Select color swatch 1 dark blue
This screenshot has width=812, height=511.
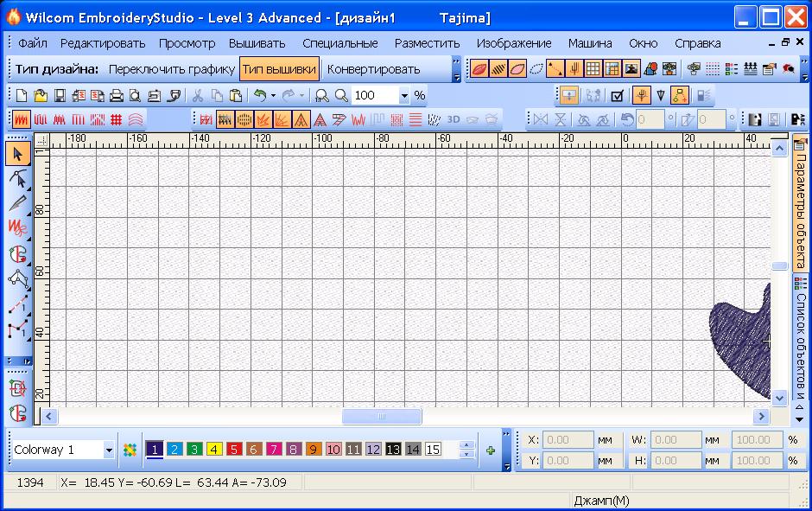[155, 449]
